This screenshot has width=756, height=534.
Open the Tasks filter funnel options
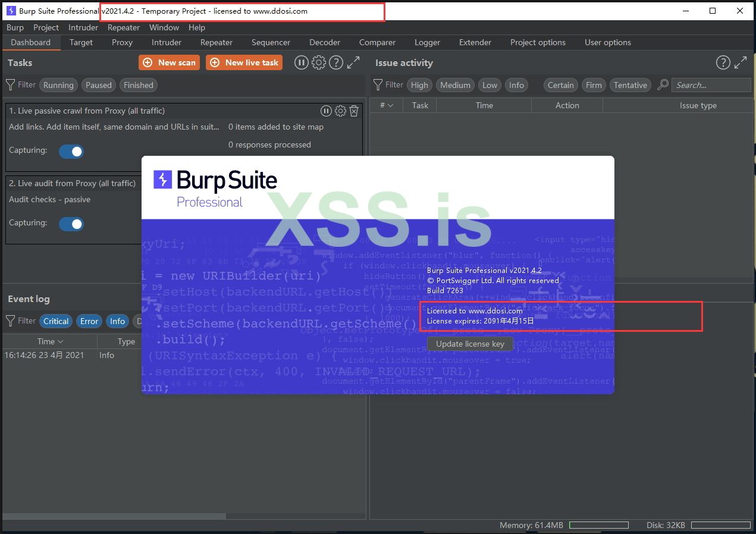(x=11, y=85)
